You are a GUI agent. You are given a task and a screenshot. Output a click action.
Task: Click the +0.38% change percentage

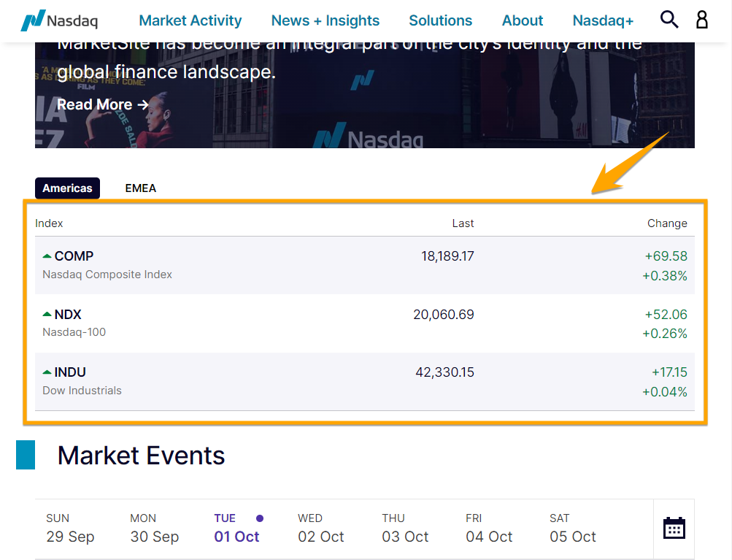665,275
